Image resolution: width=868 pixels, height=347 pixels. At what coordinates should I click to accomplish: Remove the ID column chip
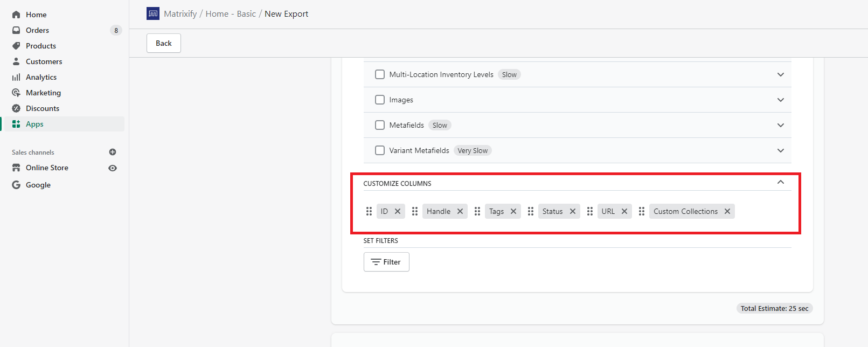[398, 211]
